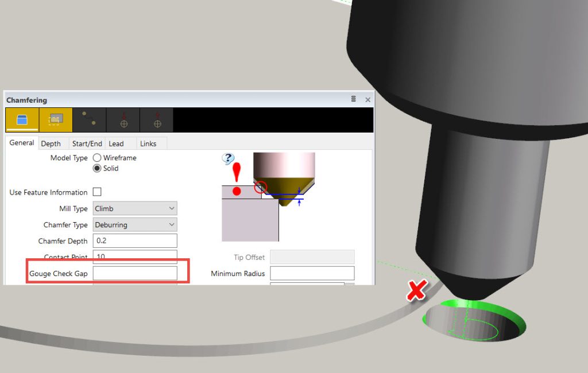
Task: Click the Gouge Check Gap field
Action: 135,274
